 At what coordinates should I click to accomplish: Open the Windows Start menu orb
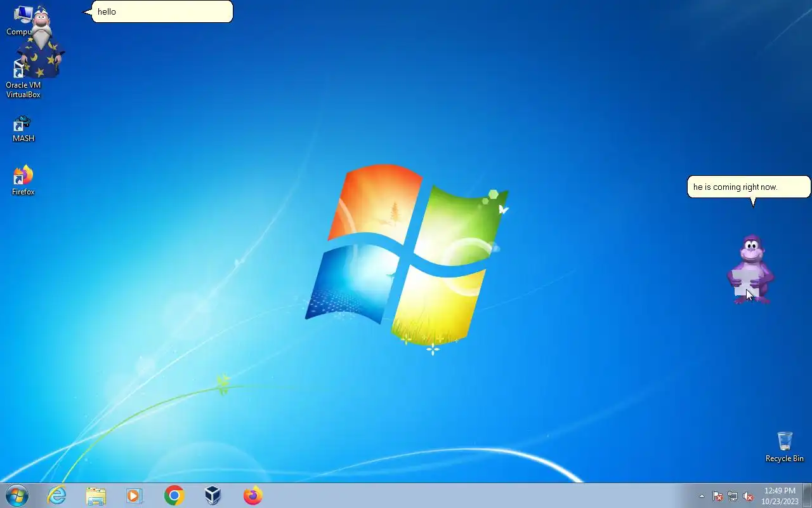coord(16,495)
